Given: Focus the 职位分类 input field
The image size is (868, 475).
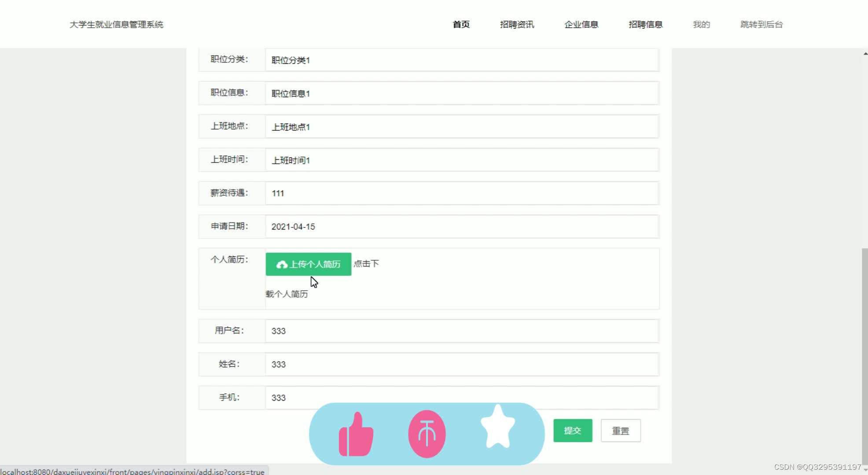Looking at the screenshot, I should click(x=462, y=60).
